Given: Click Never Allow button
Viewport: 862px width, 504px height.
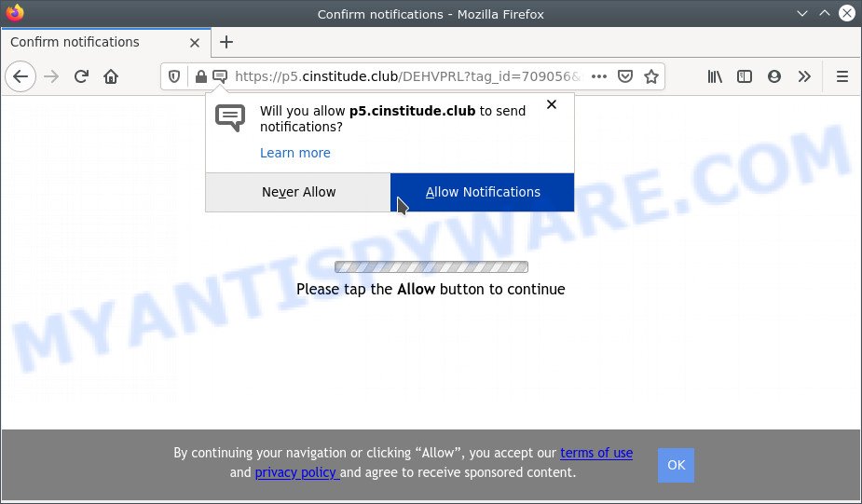Looking at the screenshot, I should pyautogui.click(x=298, y=192).
